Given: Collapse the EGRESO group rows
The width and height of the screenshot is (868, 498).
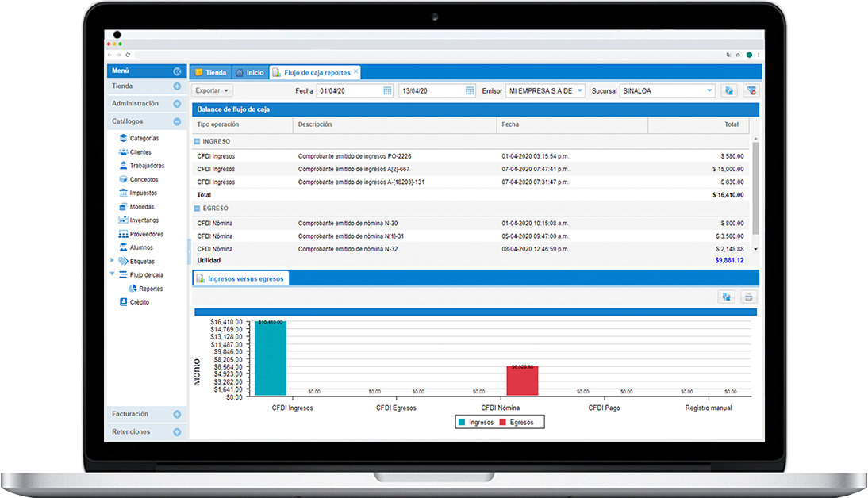Looking at the screenshot, I should [198, 209].
